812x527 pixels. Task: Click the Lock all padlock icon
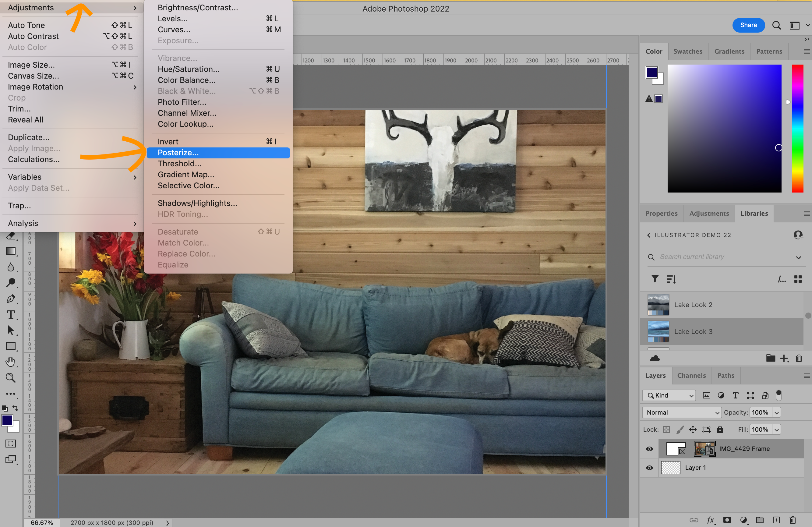720,430
